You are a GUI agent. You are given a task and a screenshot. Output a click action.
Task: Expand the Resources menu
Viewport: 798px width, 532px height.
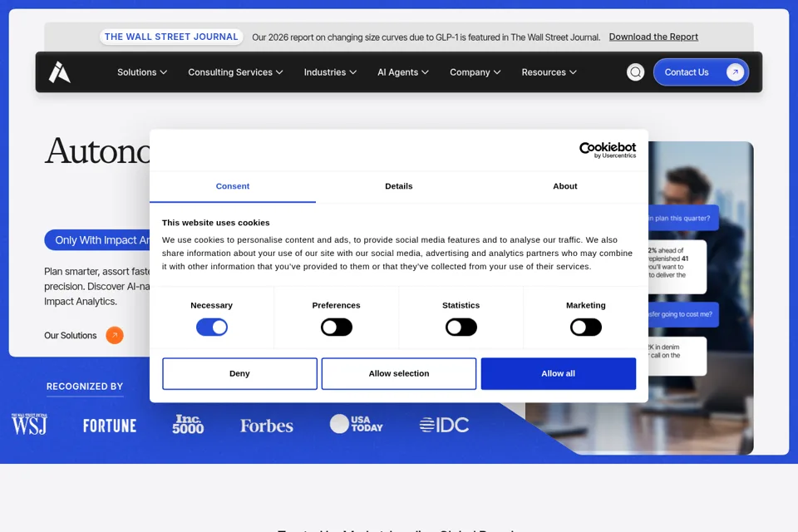(549, 72)
